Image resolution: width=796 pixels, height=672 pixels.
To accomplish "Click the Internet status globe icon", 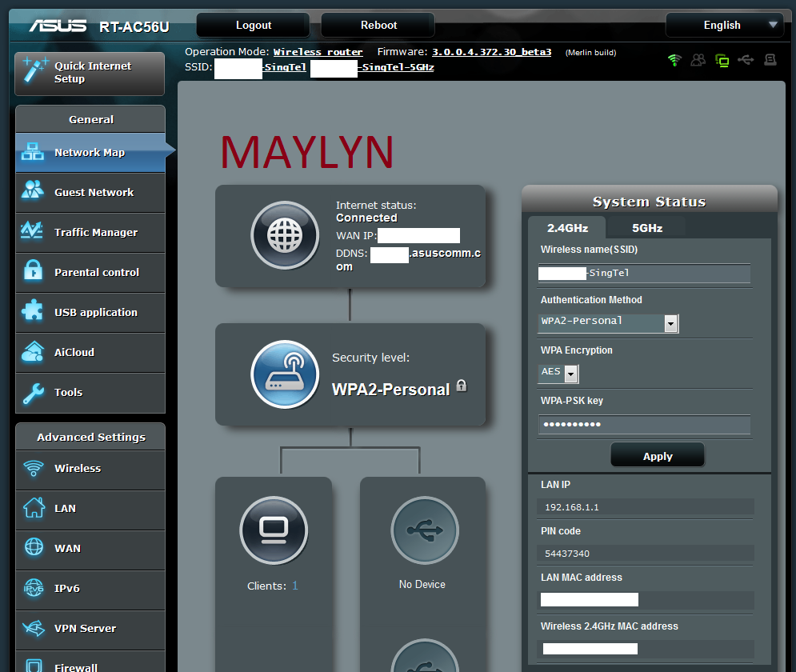I will coord(285,235).
